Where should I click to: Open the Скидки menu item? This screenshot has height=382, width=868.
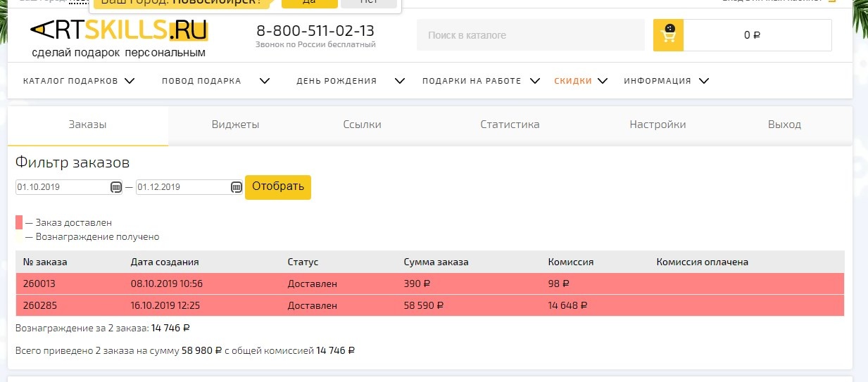pyautogui.click(x=573, y=81)
